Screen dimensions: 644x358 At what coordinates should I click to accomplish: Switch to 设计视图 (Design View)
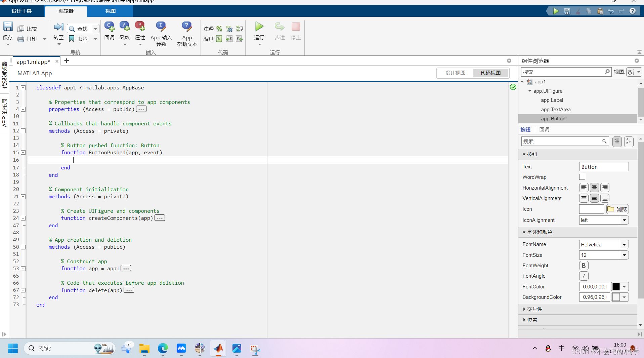(455, 73)
